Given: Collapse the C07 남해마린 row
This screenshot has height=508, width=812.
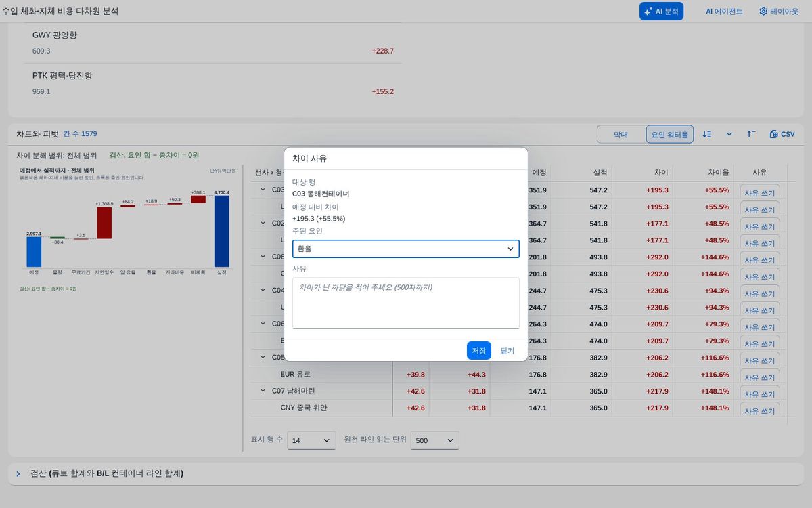Looking at the screenshot, I should 263,391.
